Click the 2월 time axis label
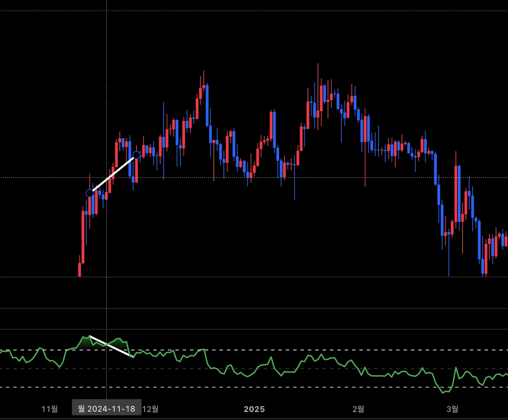Screen dimensions: 508x420 point(358,409)
